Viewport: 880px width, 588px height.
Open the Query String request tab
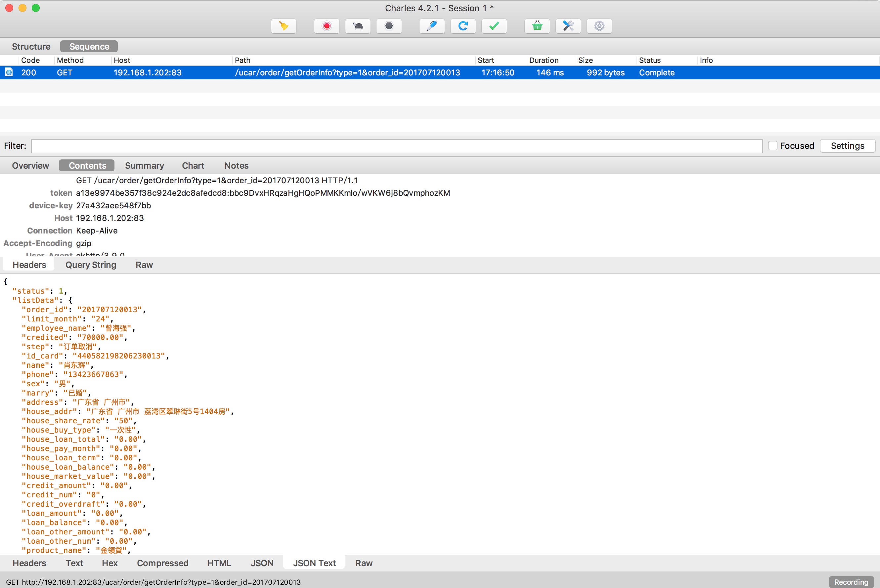coord(91,265)
